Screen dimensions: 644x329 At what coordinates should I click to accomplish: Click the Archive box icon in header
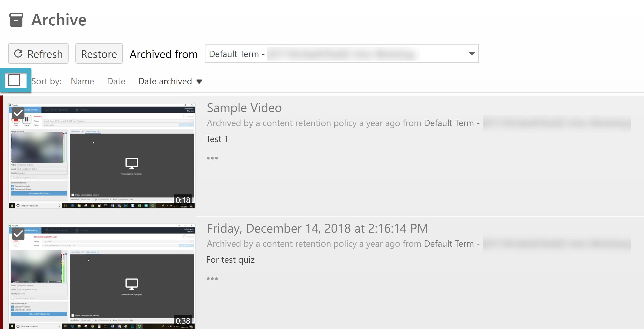(x=16, y=20)
